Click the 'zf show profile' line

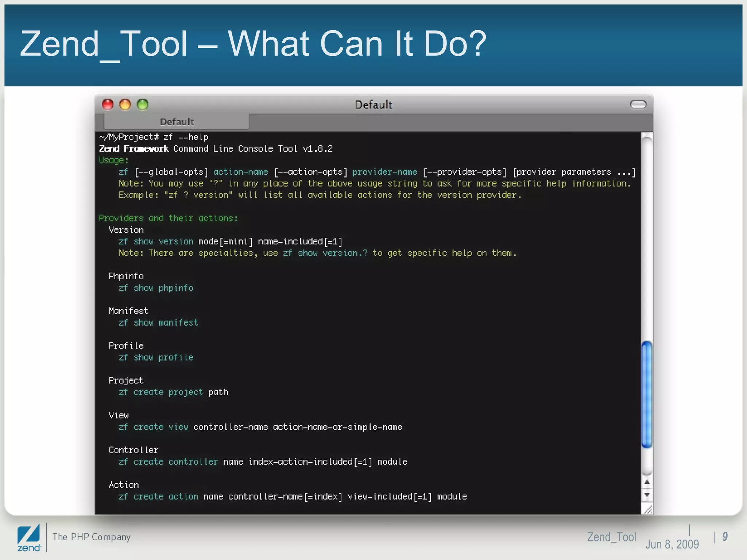pyautogui.click(x=156, y=358)
